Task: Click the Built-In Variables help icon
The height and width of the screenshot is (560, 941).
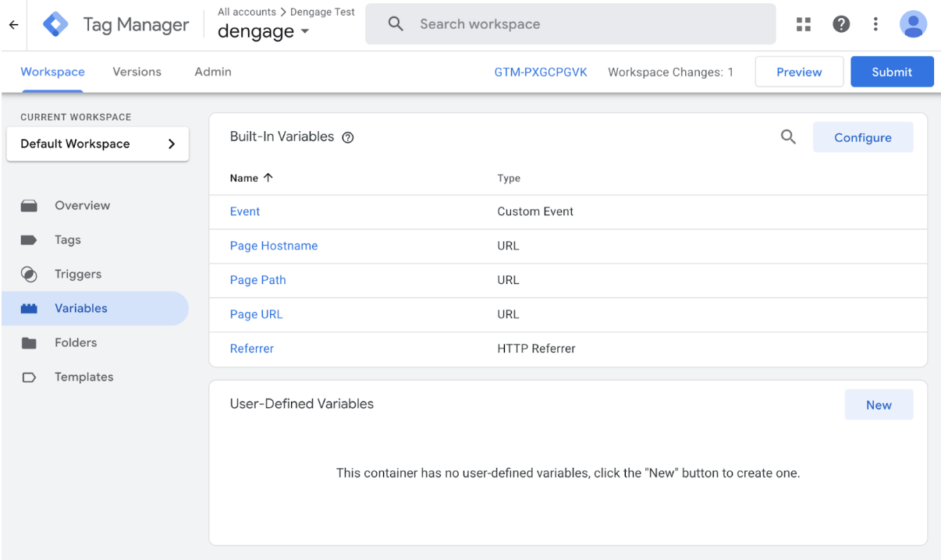Action: tap(348, 137)
